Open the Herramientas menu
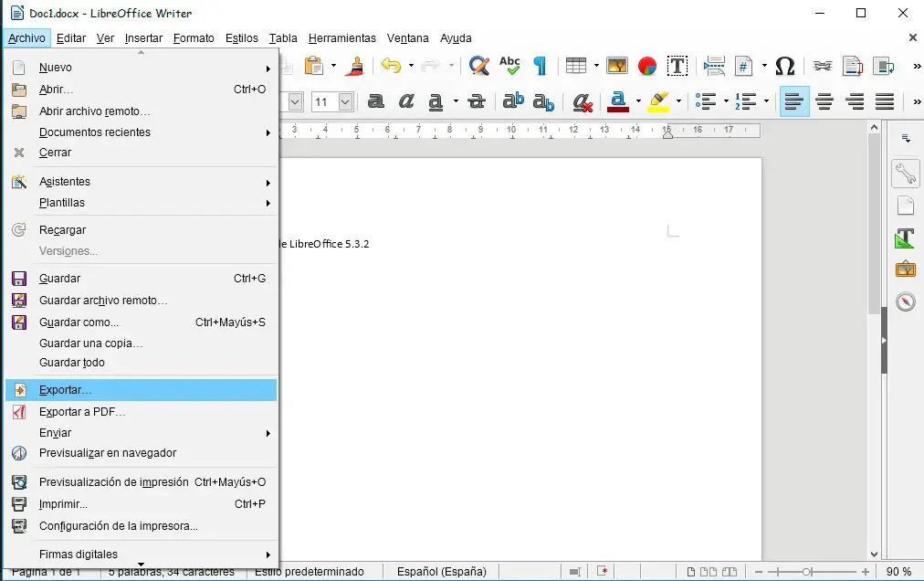 341,37
